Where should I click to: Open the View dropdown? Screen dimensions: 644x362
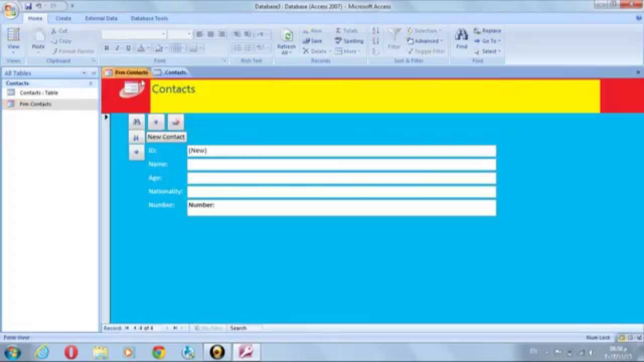(14, 53)
